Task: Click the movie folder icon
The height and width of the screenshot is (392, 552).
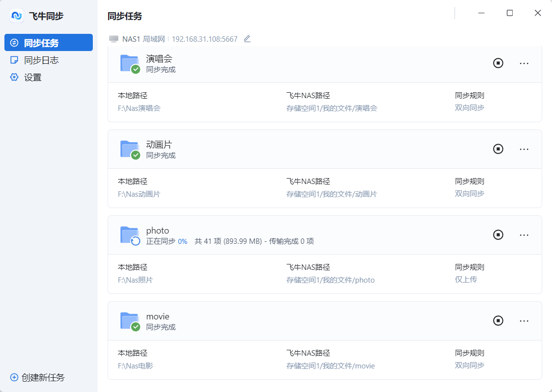Action: tap(130, 321)
